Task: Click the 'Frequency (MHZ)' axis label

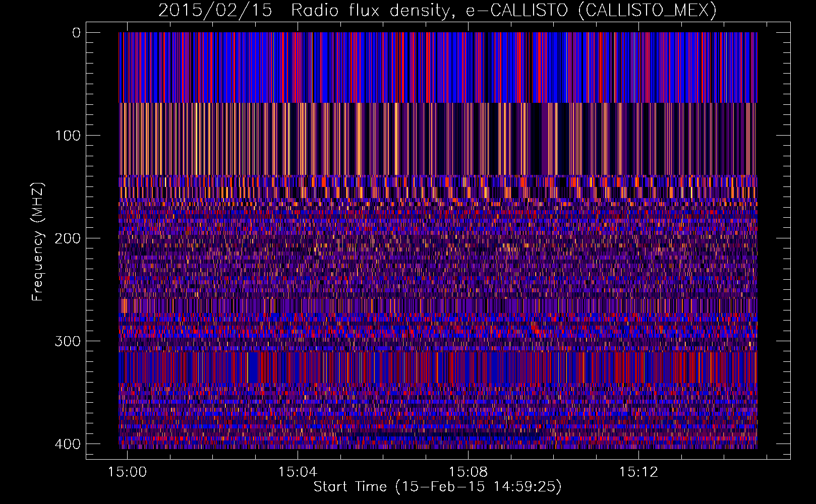Action: point(38,241)
